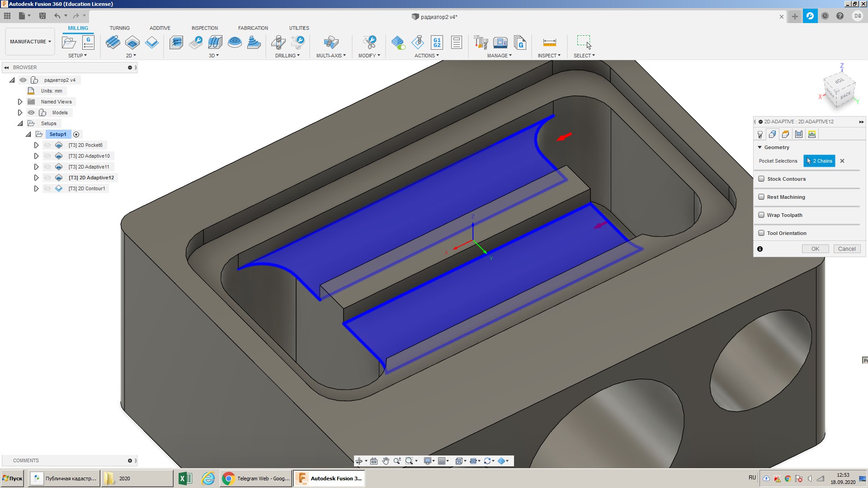Click the Zoom magnifier icon in navigation bar

(397, 461)
